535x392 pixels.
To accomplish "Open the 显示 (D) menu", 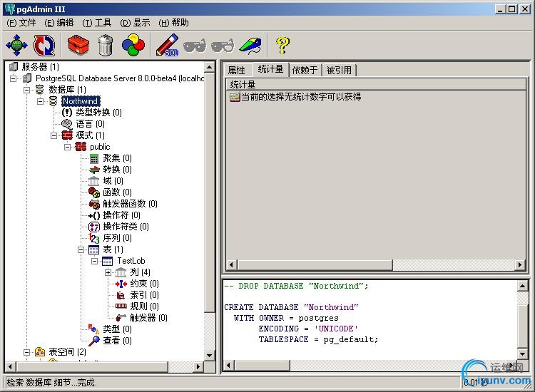I will [x=135, y=23].
